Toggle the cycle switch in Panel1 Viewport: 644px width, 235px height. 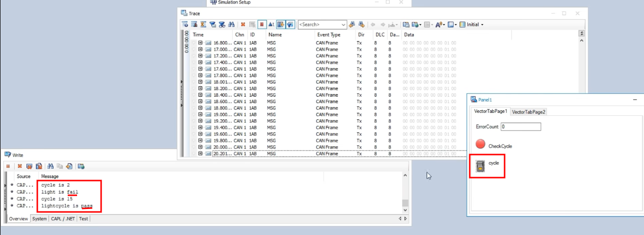coord(481,166)
